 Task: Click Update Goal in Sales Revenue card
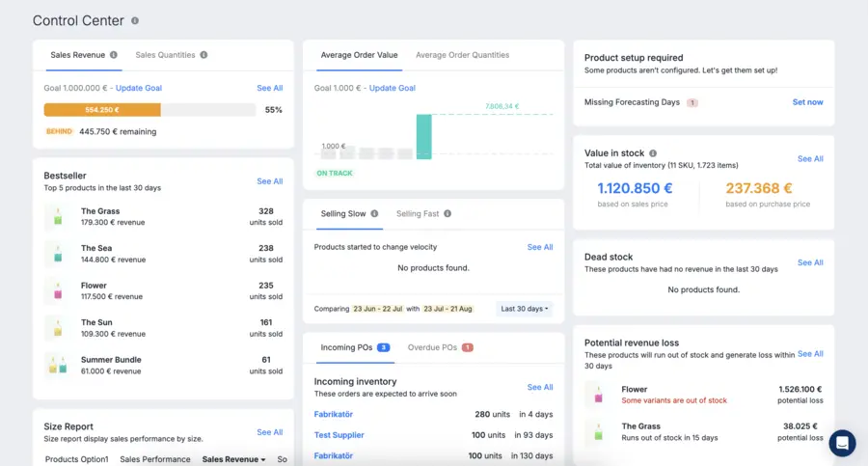coord(138,88)
